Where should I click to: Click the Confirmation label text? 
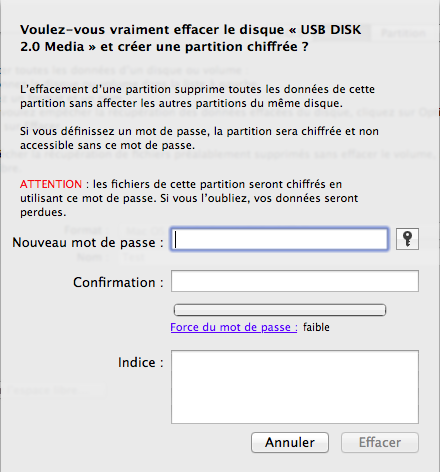pyautogui.click(x=118, y=282)
